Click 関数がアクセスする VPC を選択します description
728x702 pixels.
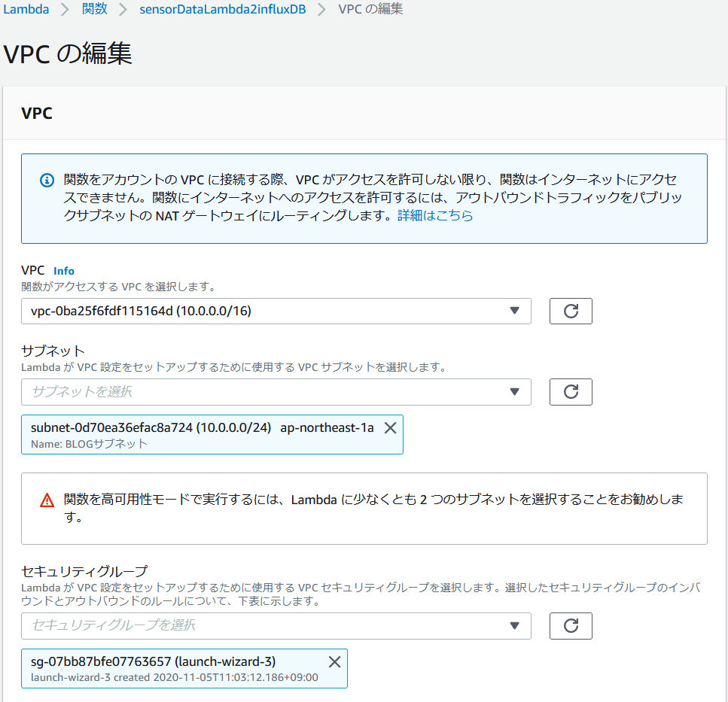119,287
